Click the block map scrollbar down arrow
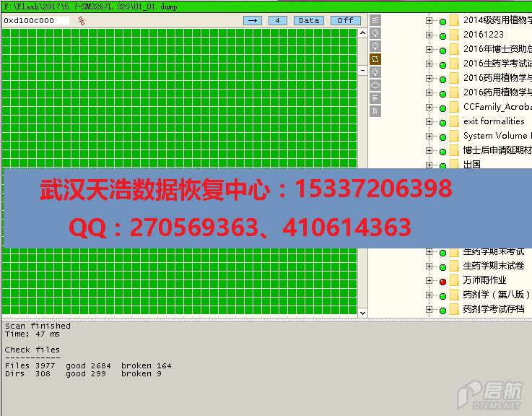Screen dimensions: 532x416 363,312
